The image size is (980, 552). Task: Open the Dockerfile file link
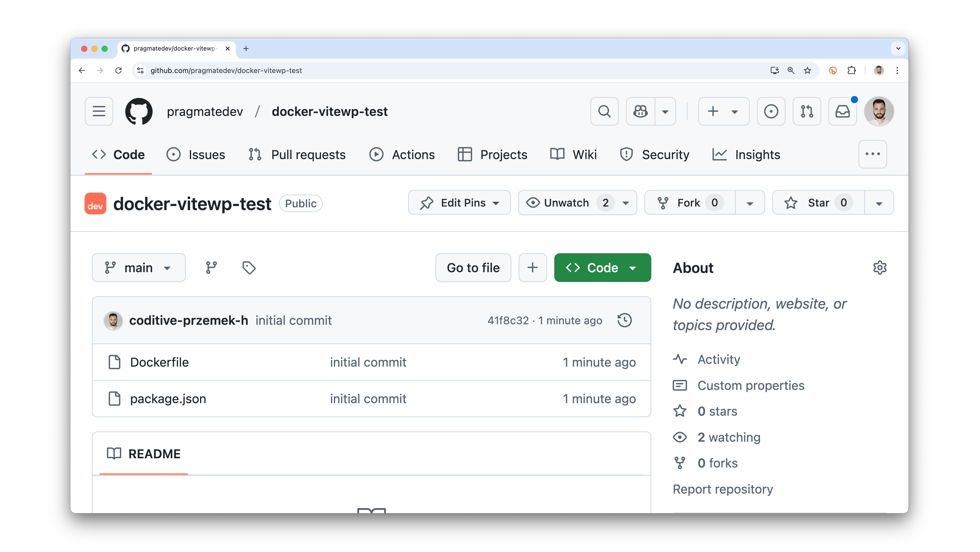click(159, 362)
